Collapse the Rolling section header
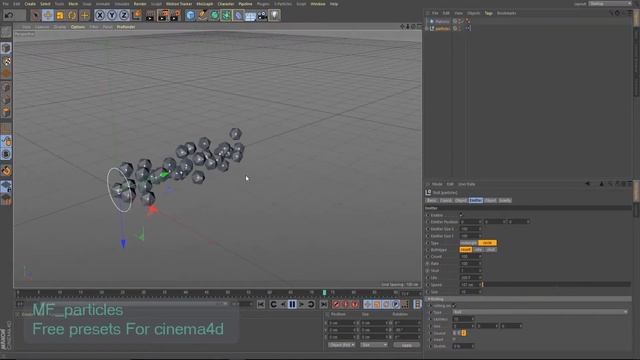 (529, 299)
